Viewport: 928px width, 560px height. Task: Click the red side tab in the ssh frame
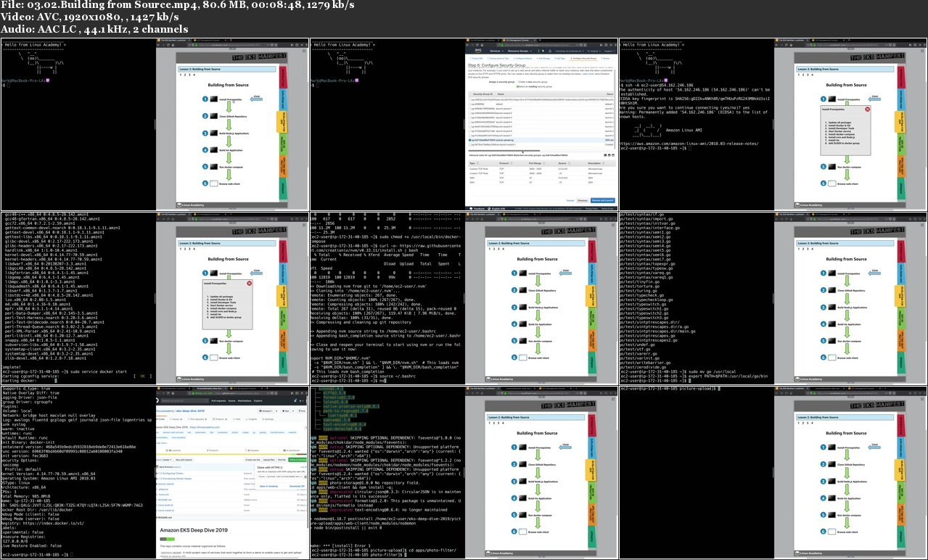tap(901, 78)
